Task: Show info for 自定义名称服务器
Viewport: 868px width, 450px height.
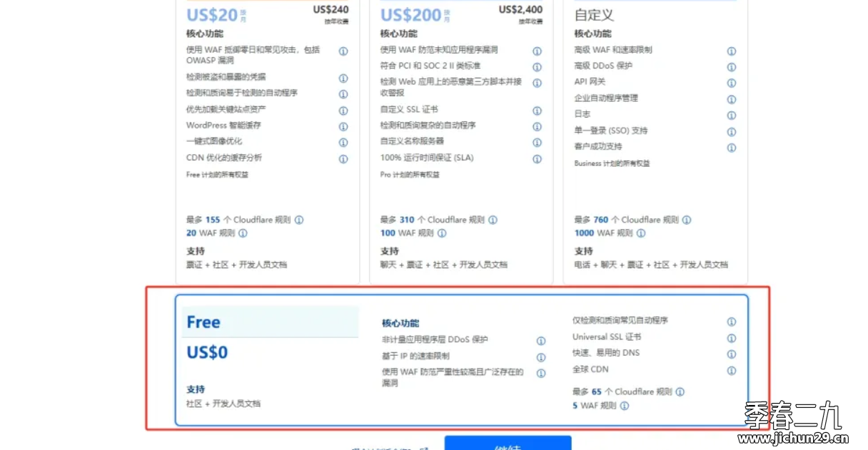Action: point(538,143)
